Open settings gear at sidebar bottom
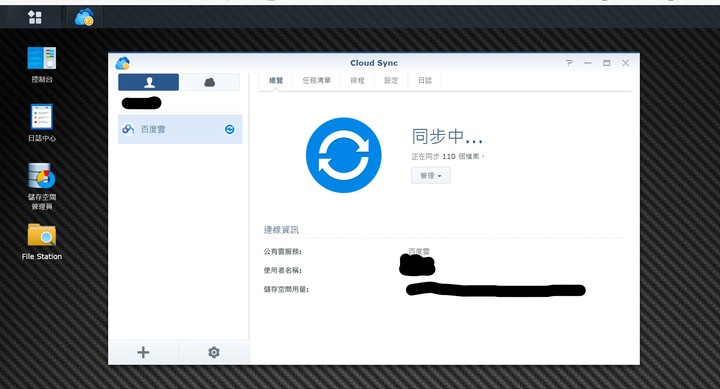The height and width of the screenshot is (389, 720). pos(214,352)
